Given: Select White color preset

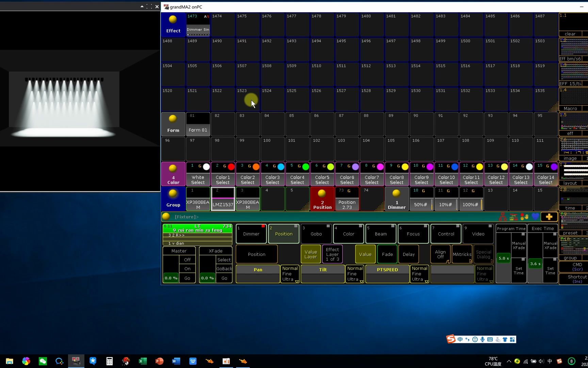Looking at the screenshot, I should pos(198,174).
